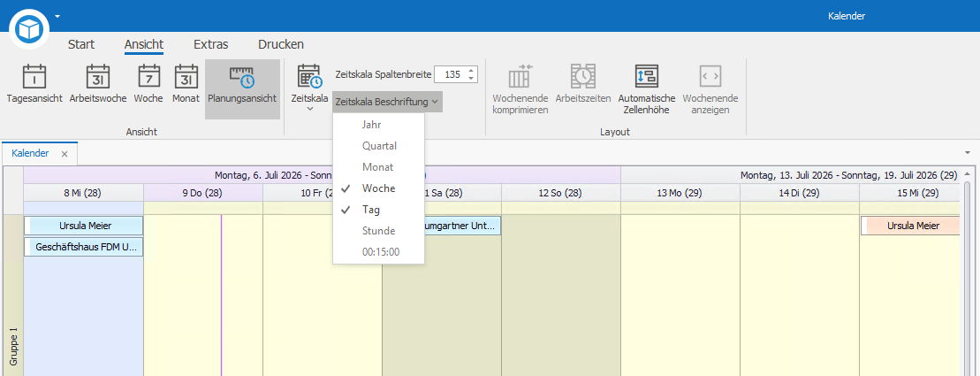Increase Zeitskala Spaltenbreite with up arrow

point(471,70)
